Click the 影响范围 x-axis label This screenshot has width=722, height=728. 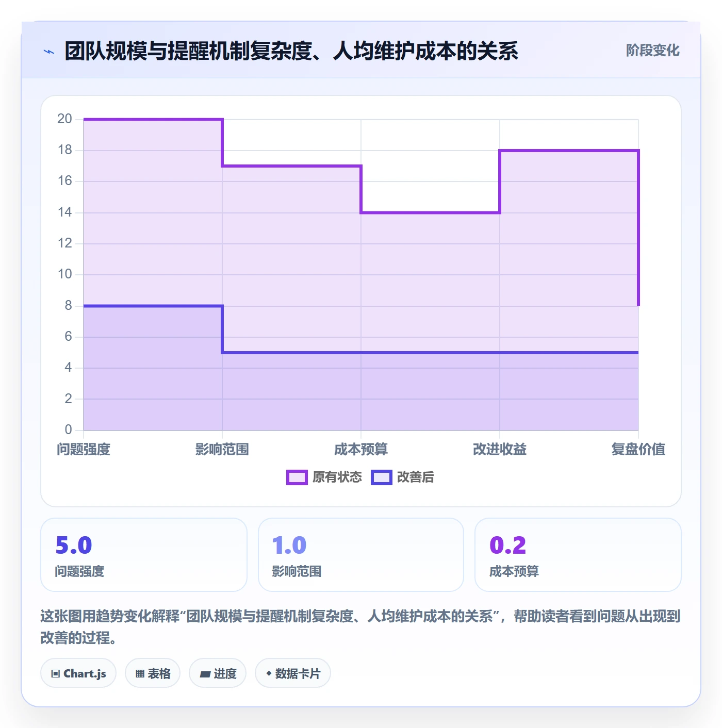[x=222, y=450]
